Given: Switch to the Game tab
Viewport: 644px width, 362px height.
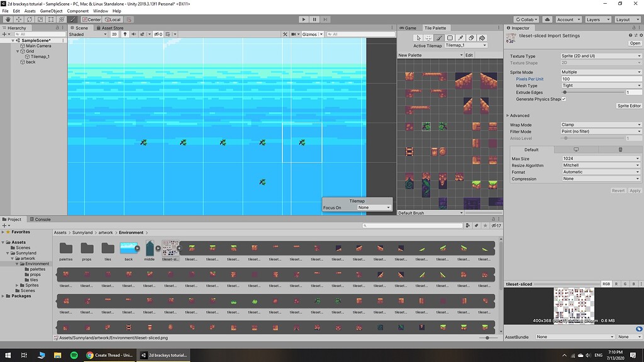Looking at the screenshot, I should click(408, 28).
